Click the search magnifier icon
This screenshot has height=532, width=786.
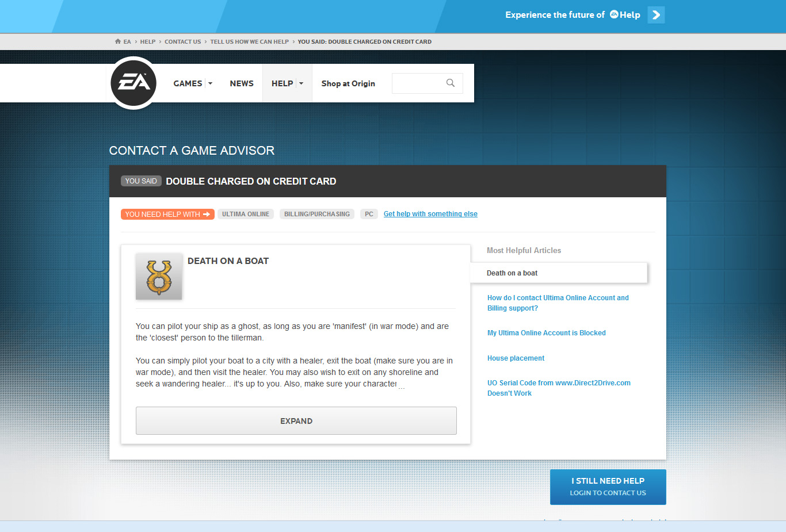click(451, 83)
